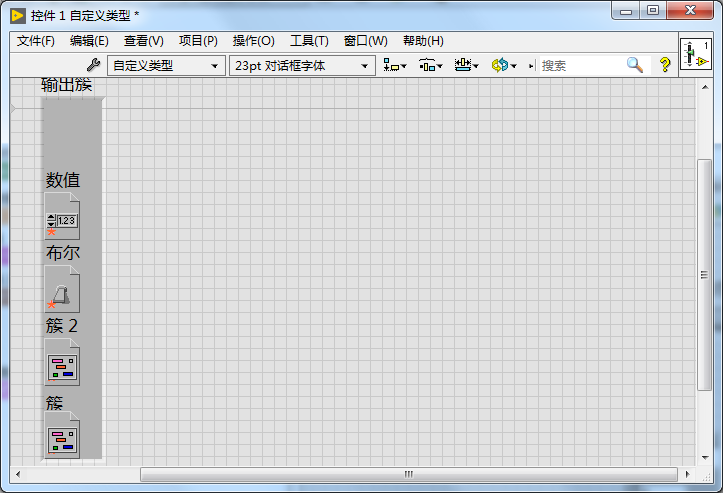Open the 文件(F) menu
The width and height of the screenshot is (723, 493).
point(36,41)
